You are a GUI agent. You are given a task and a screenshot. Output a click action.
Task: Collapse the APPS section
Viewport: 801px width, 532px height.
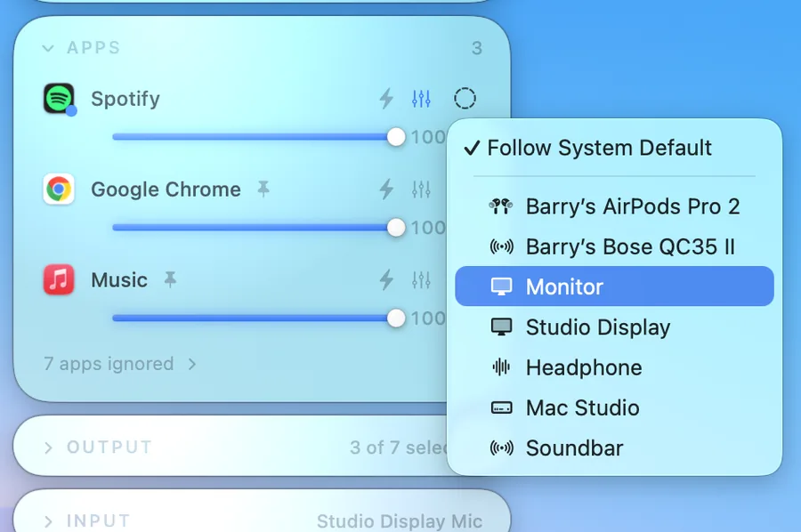tap(48, 49)
